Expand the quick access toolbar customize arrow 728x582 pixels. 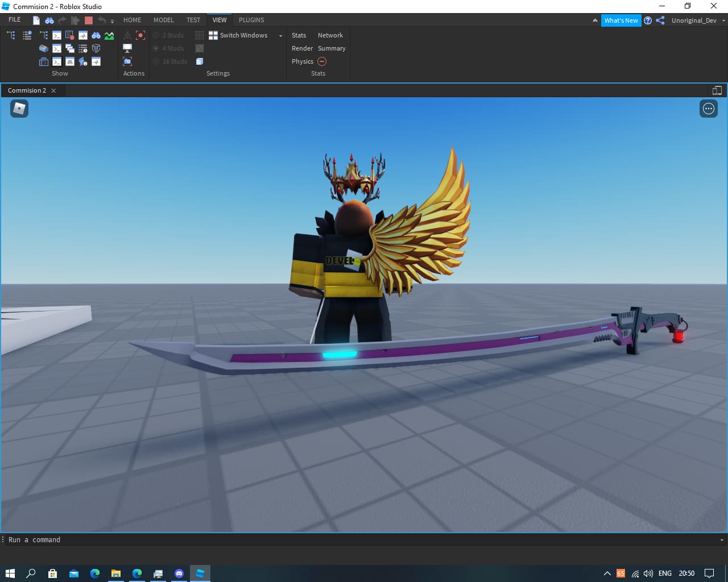coord(112,21)
